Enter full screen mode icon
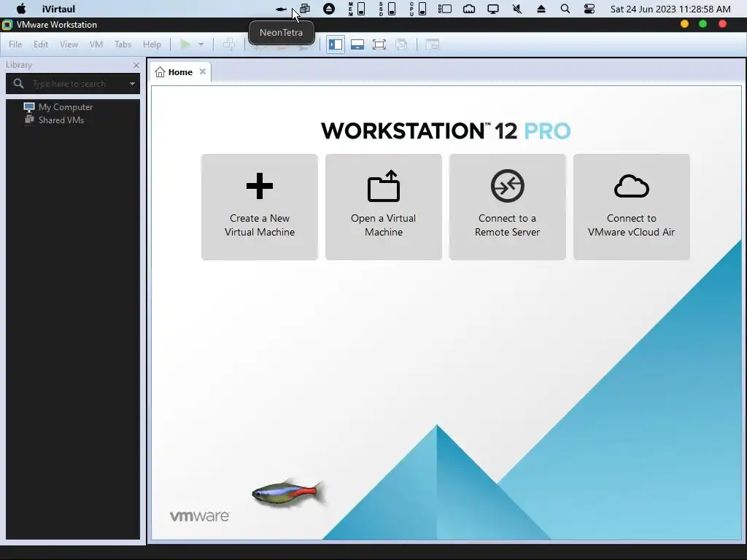Screen dimensions: 747x560 click(379, 44)
